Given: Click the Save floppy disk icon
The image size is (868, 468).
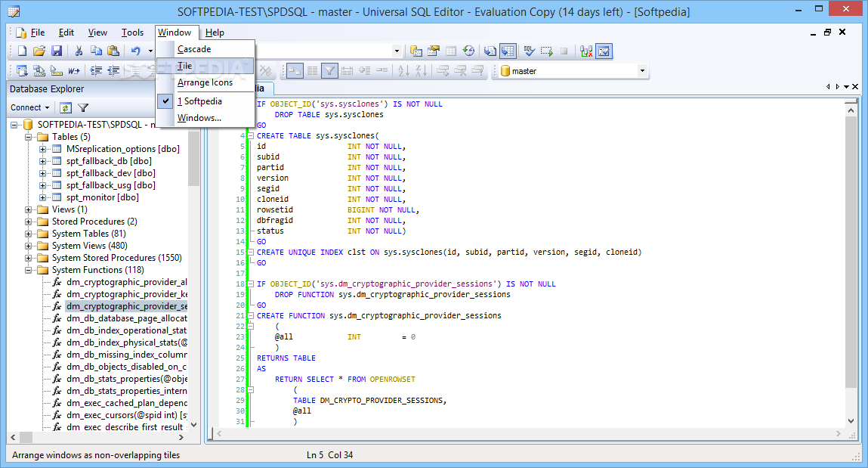Looking at the screenshot, I should click(57, 51).
